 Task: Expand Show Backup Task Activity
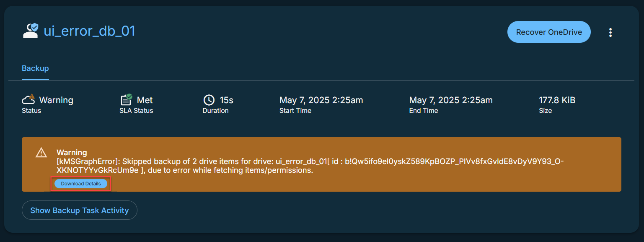tap(79, 210)
